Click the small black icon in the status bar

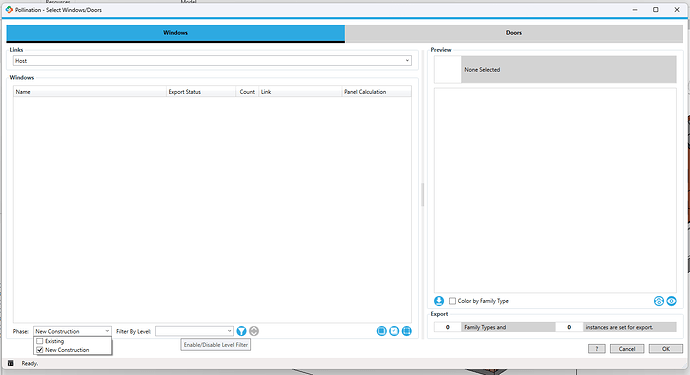[x=11, y=363]
